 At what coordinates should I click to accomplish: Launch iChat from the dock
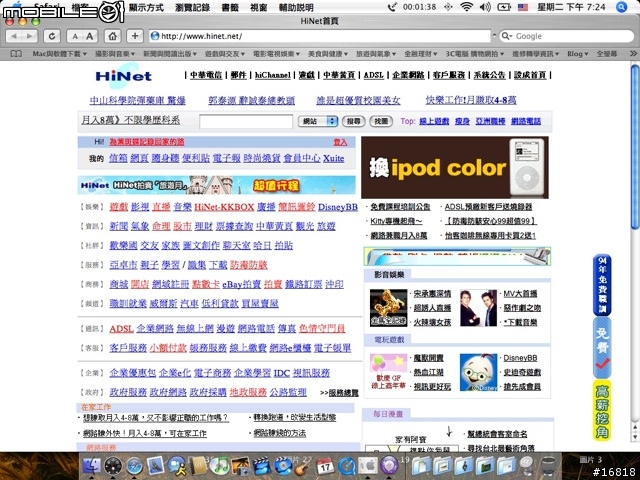(x=177, y=466)
